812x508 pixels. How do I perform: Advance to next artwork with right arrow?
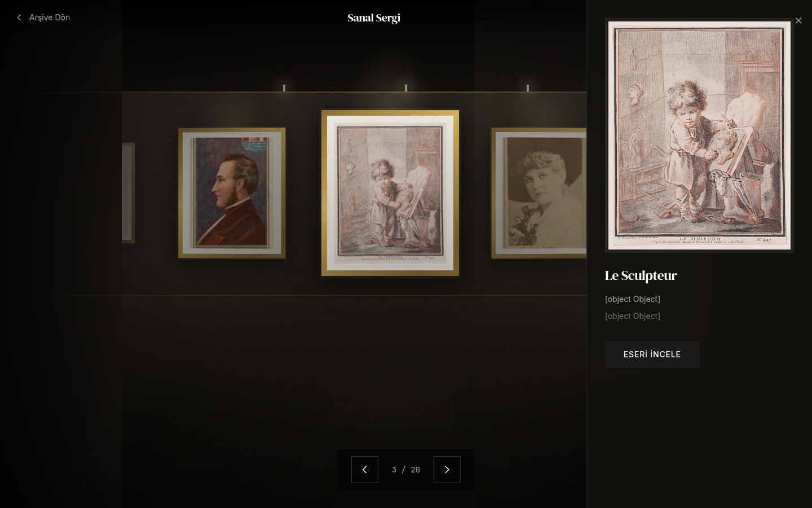[447, 470]
